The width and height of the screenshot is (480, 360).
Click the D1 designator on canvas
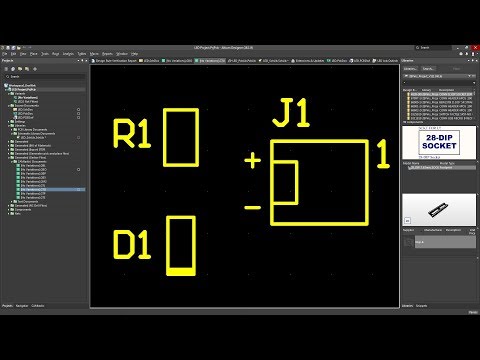click(x=132, y=245)
